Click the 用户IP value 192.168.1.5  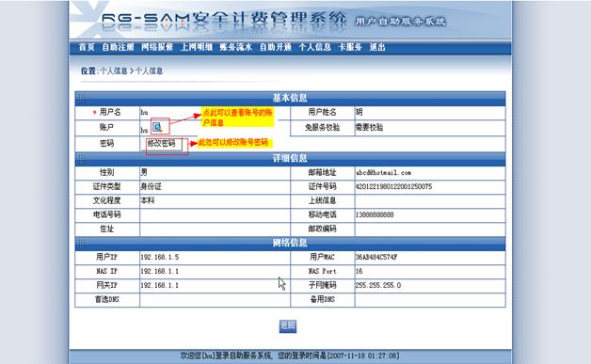pos(160,257)
